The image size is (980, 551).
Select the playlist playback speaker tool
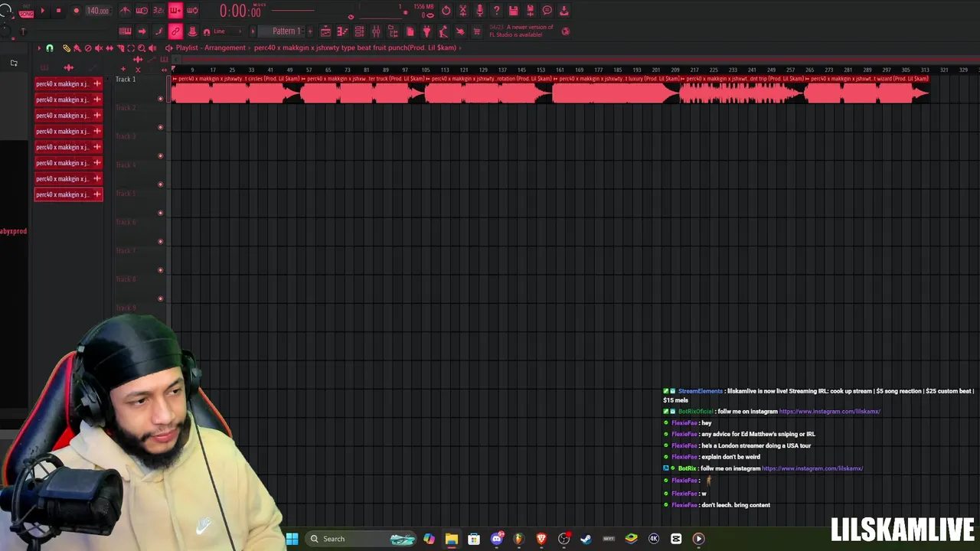click(152, 48)
